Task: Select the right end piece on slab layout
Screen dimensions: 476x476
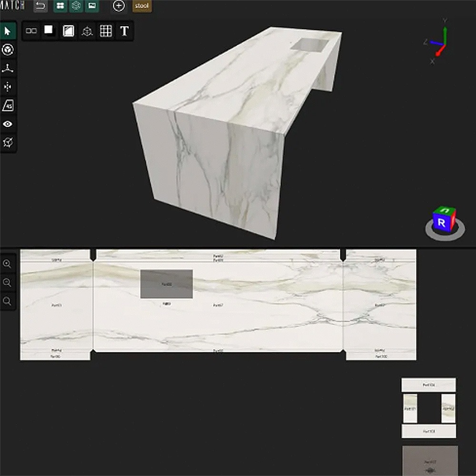Action: pyautogui.click(x=379, y=305)
